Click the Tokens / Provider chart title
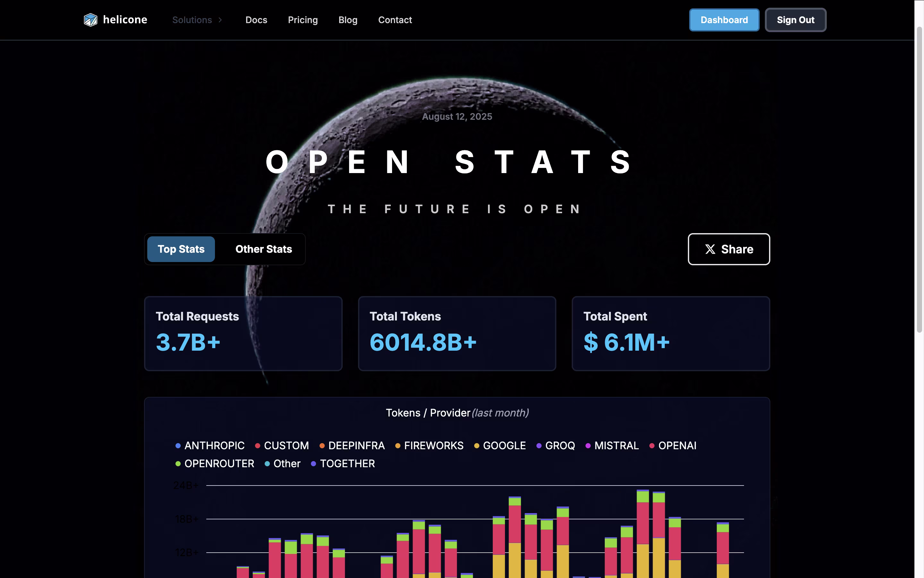The image size is (924, 578). tap(457, 413)
